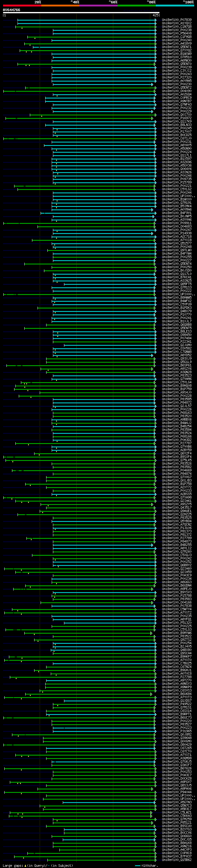The height and width of the screenshot is (868, 197).
Task: Select the UniRef100_Q75LK5 label
Action: [x=177, y=460]
